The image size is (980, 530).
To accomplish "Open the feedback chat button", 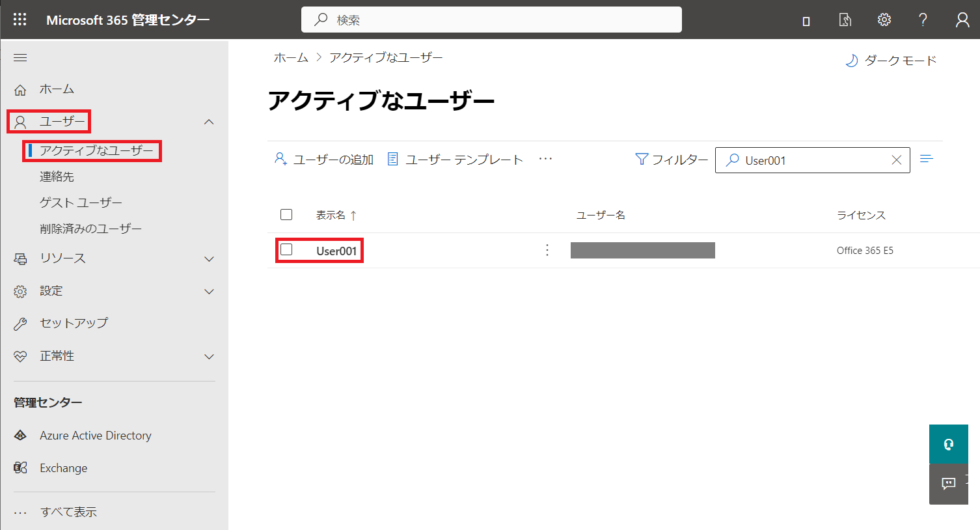I will (x=949, y=484).
